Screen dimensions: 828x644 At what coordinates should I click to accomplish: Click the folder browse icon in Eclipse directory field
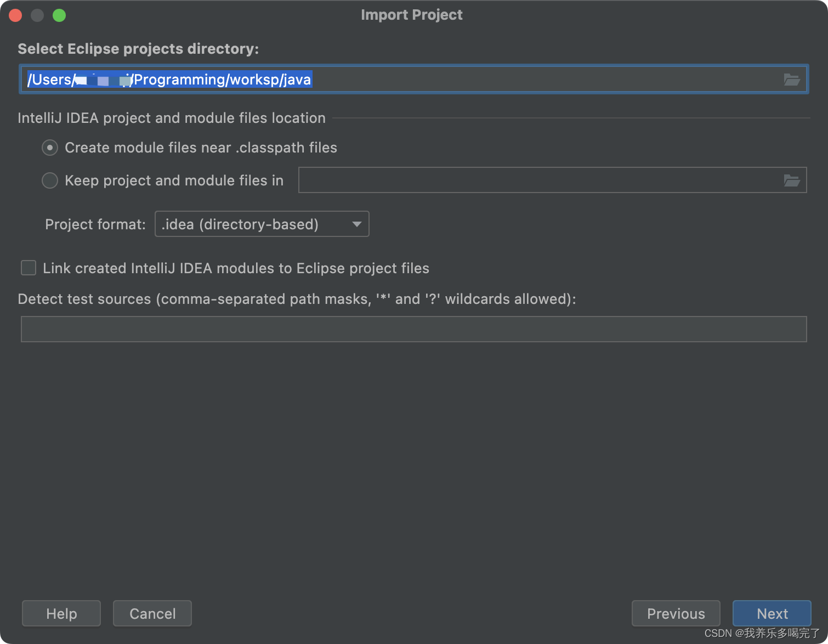[791, 80]
